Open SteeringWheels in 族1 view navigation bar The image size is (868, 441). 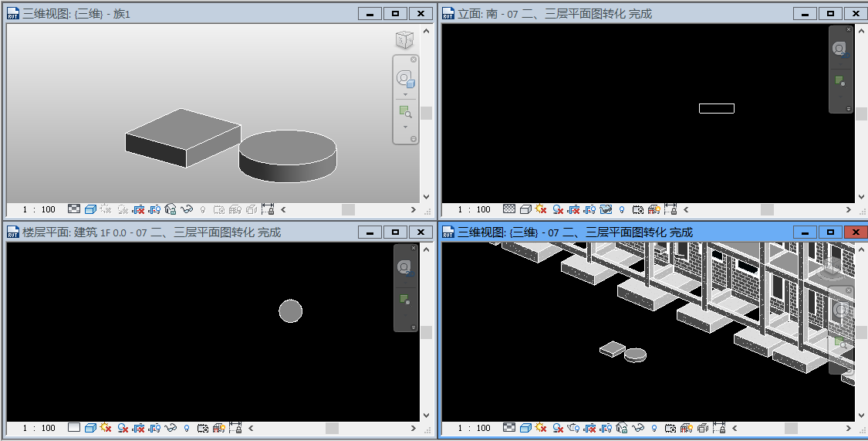(405, 79)
